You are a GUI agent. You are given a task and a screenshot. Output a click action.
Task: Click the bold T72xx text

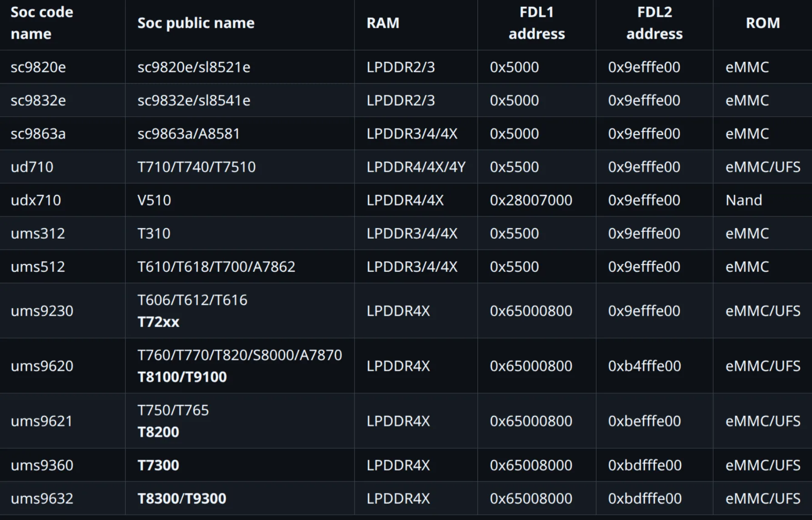click(x=158, y=322)
